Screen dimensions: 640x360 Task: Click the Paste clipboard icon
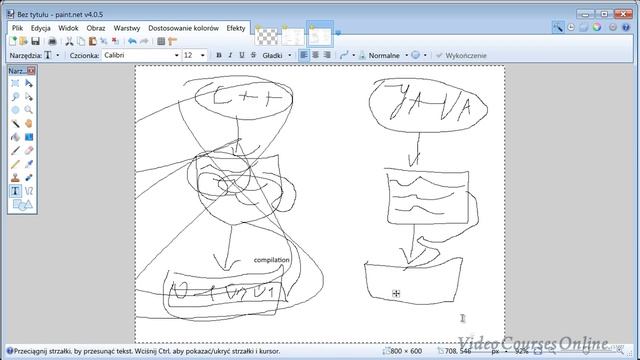(x=93, y=41)
